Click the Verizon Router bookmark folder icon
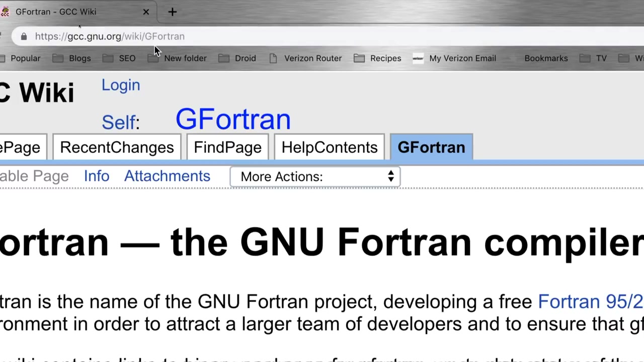Image resolution: width=644 pixels, height=362 pixels. (x=274, y=57)
